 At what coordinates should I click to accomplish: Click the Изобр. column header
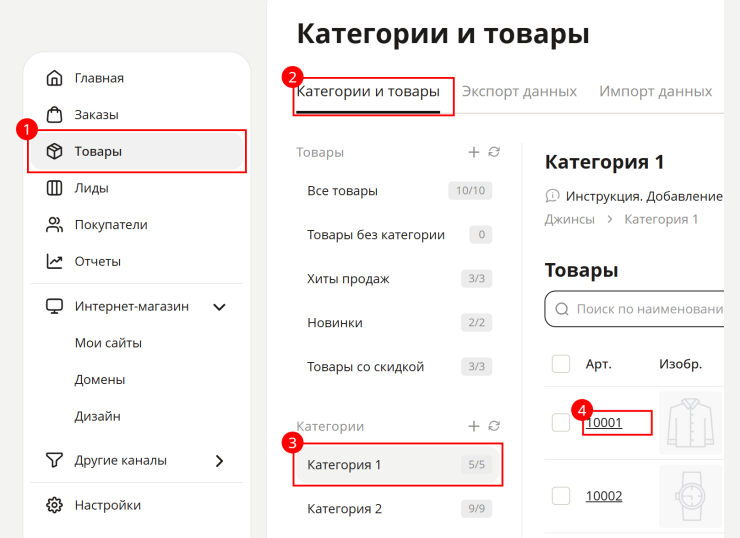680,364
